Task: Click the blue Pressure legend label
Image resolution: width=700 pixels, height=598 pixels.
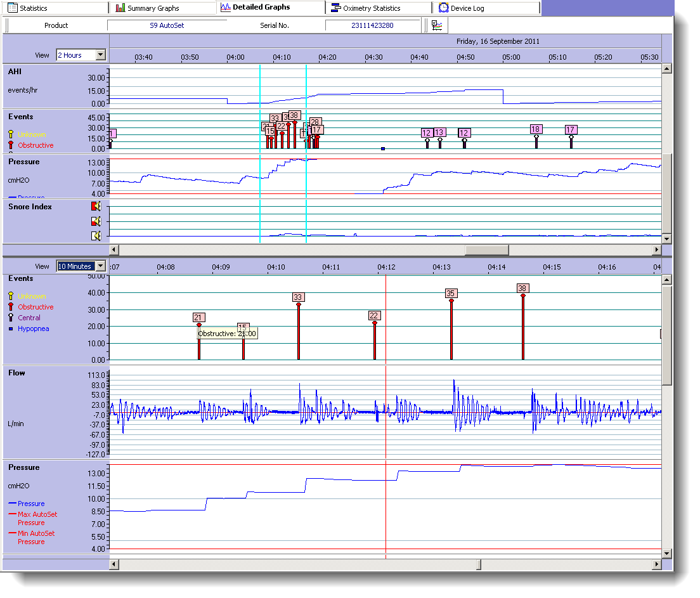Action: (x=31, y=504)
